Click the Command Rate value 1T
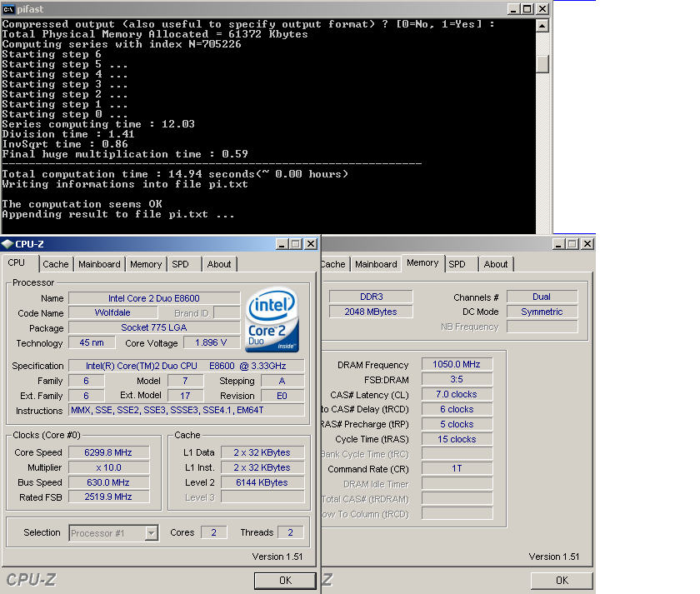 [x=457, y=468]
